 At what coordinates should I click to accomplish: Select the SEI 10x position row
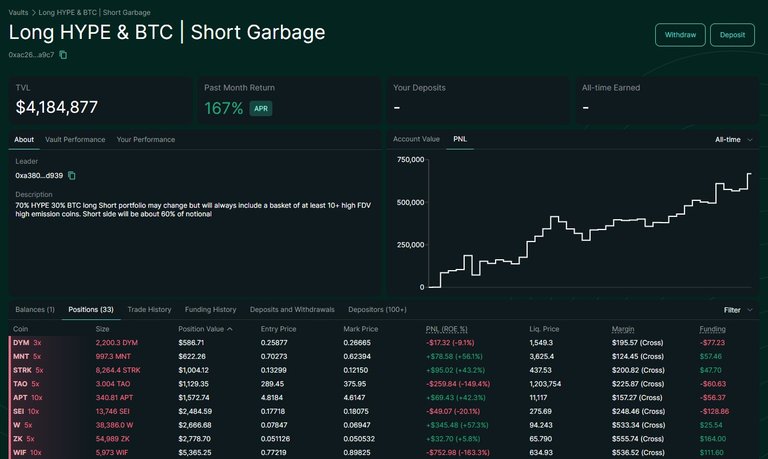(384, 411)
